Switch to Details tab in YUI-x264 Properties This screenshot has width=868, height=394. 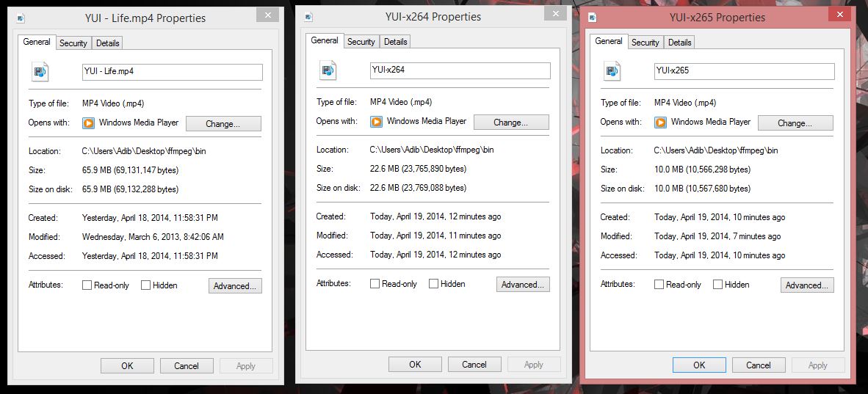coord(395,42)
